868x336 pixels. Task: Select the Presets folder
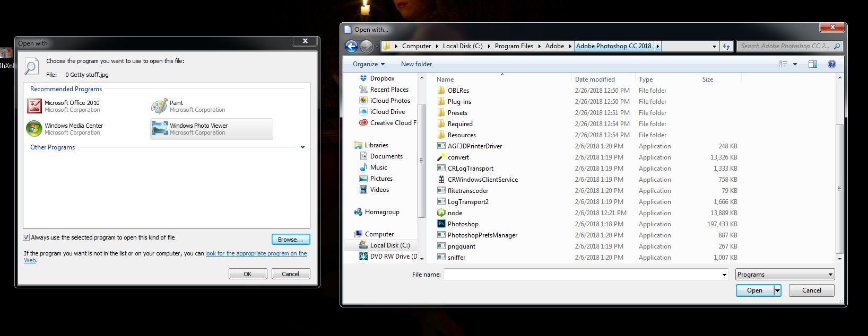click(457, 113)
